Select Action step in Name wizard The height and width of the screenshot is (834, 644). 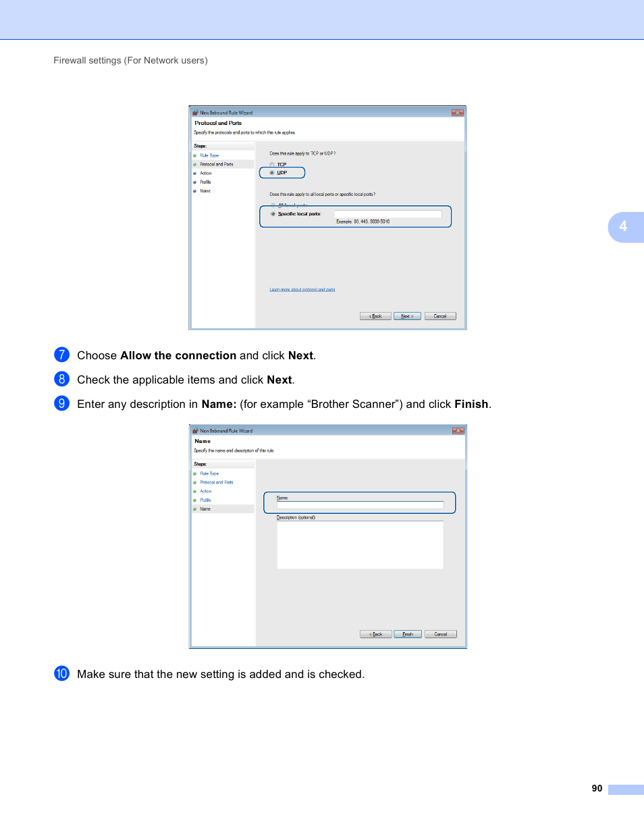[206, 492]
